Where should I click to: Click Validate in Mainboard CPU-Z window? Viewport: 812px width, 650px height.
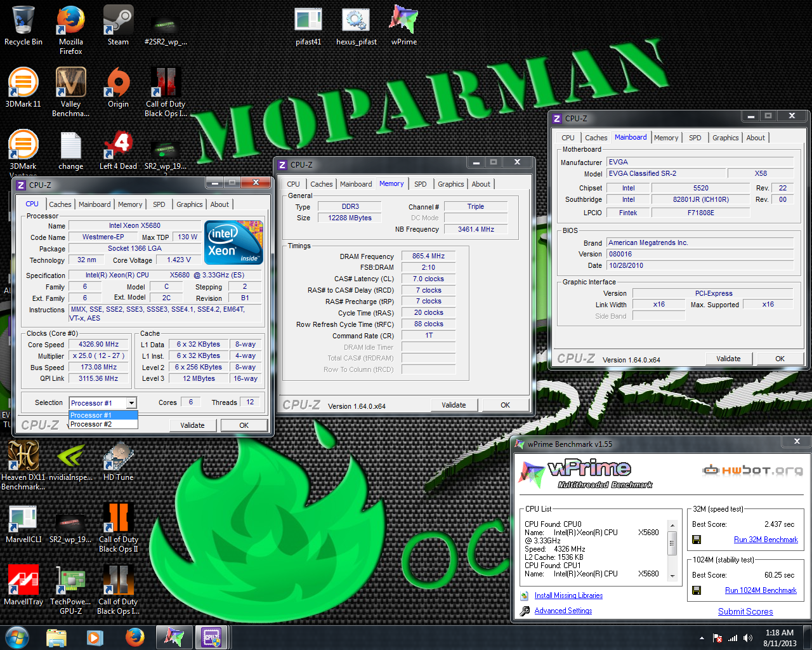point(729,359)
